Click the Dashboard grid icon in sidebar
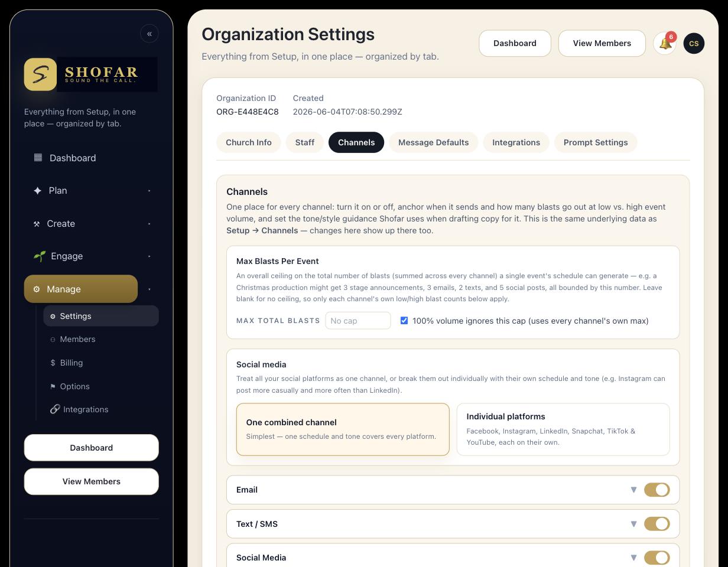 38,158
